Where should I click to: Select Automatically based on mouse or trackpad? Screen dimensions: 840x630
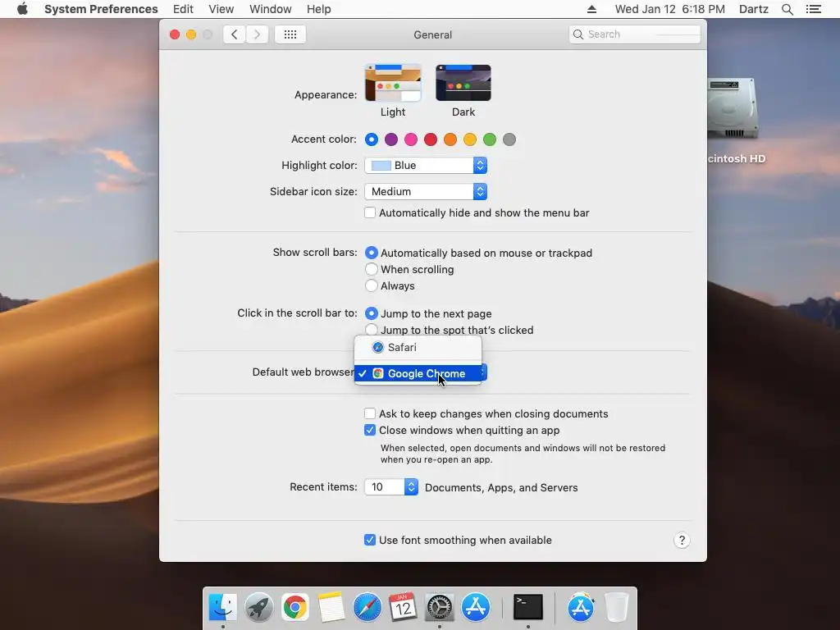372,253
